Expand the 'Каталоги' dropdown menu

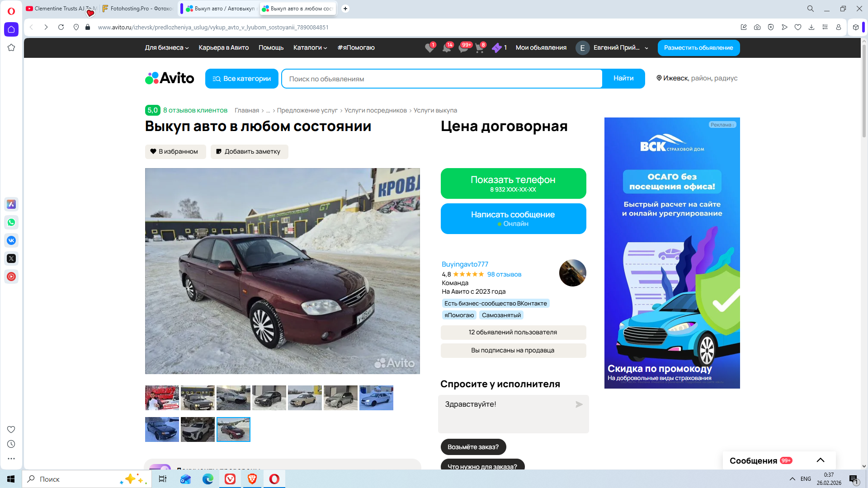pos(310,48)
